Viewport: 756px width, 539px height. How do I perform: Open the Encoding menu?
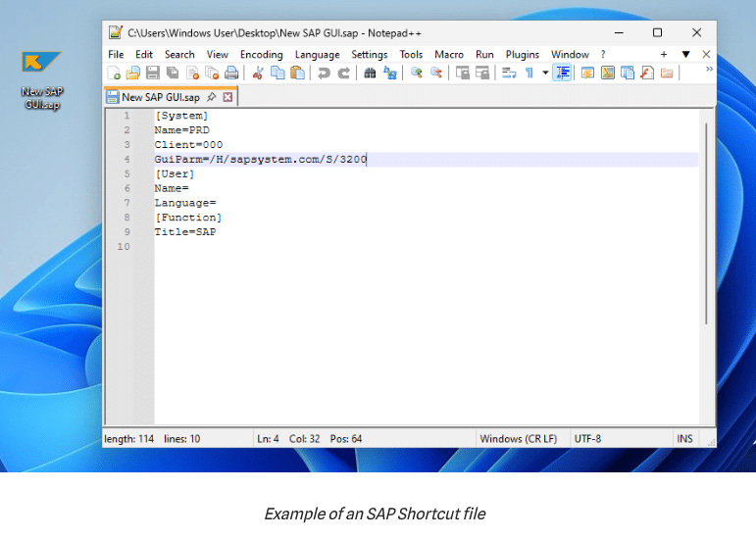[261, 55]
